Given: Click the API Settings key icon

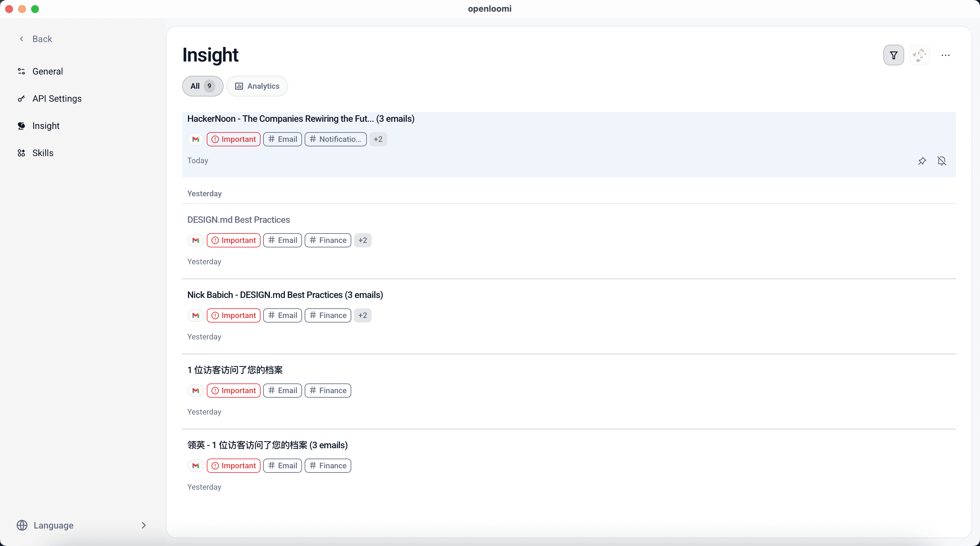Looking at the screenshot, I should [21, 99].
